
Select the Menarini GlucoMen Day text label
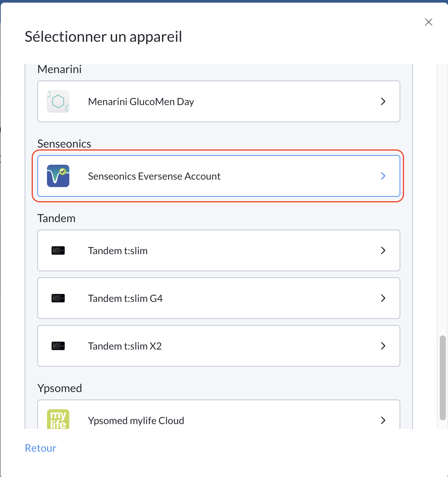(x=141, y=102)
